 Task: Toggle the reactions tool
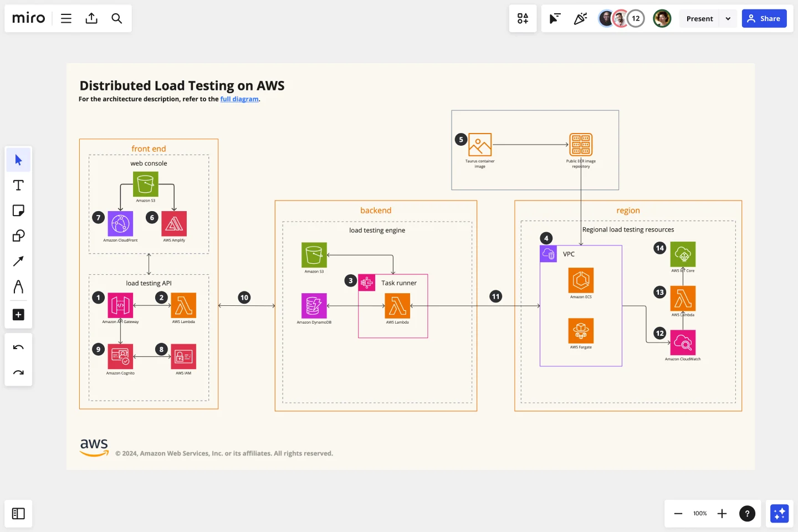coord(580,18)
